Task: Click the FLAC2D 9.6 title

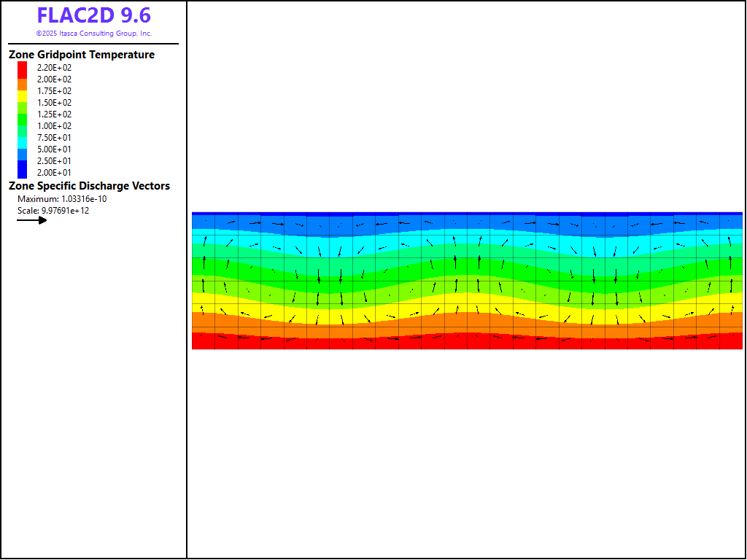Action: tap(93, 16)
